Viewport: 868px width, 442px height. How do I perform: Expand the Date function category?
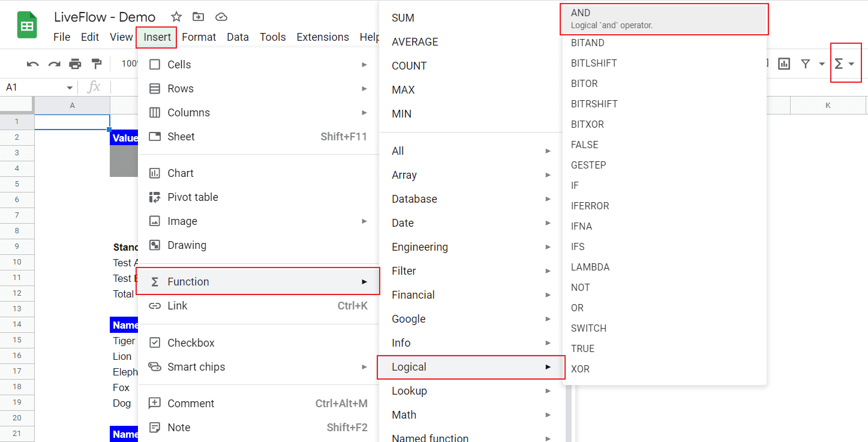pos(471,223)
